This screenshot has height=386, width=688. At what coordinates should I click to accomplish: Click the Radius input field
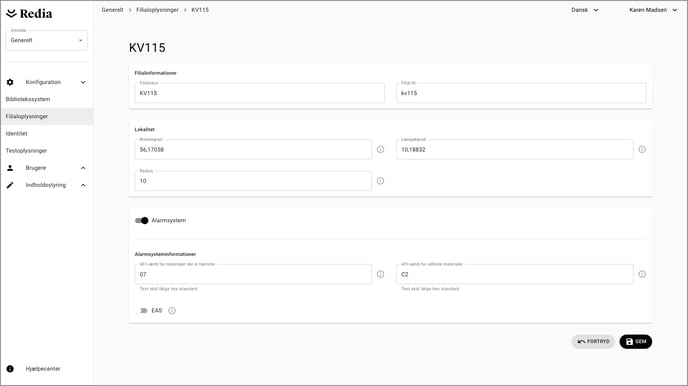(x=253, y=181)
